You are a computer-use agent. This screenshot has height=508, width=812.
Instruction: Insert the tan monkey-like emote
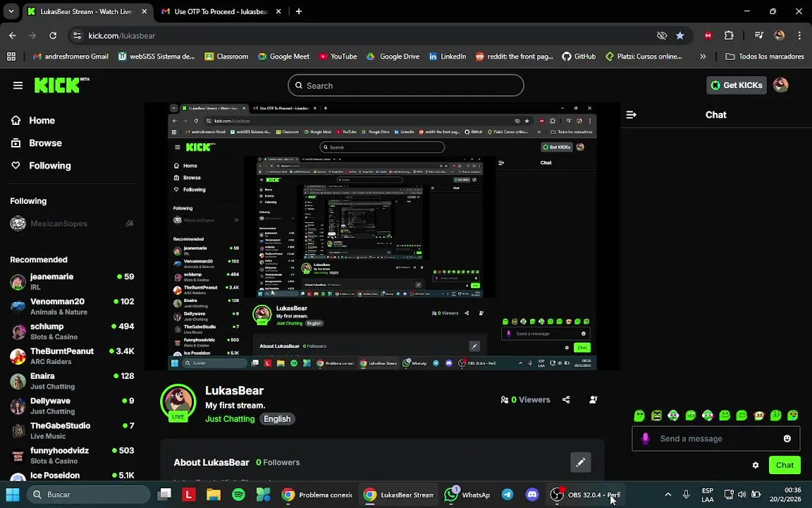(758, 415)
